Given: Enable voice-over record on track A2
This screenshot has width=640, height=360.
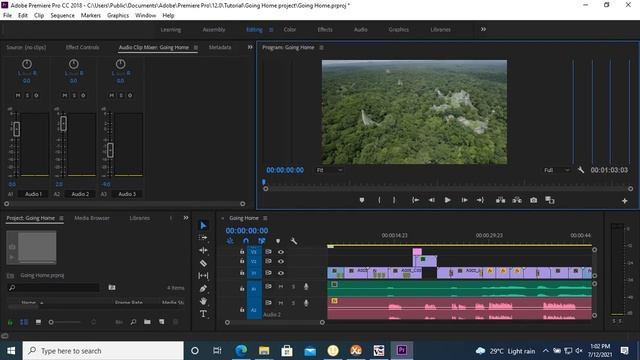Looking at the screenshot, I should coord(306,303).
